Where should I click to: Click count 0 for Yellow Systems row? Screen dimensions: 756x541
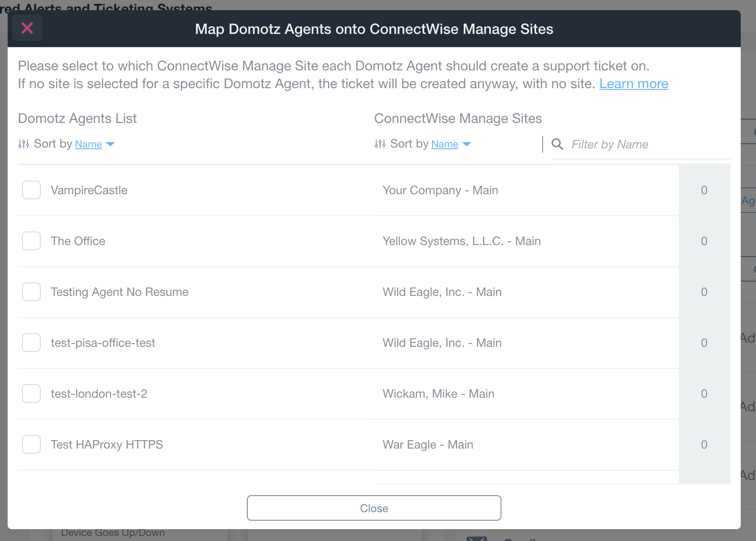click(x=704, y=241)
